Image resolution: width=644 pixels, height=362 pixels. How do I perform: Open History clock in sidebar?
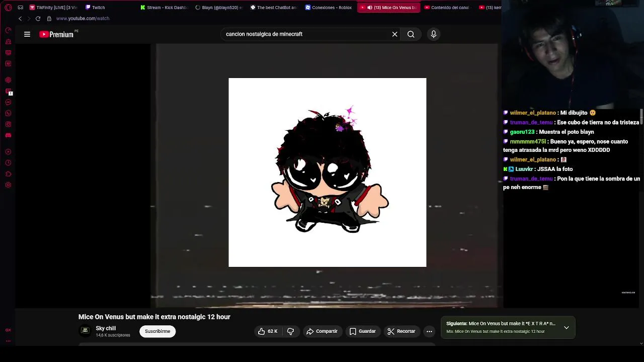pos(8,163)
